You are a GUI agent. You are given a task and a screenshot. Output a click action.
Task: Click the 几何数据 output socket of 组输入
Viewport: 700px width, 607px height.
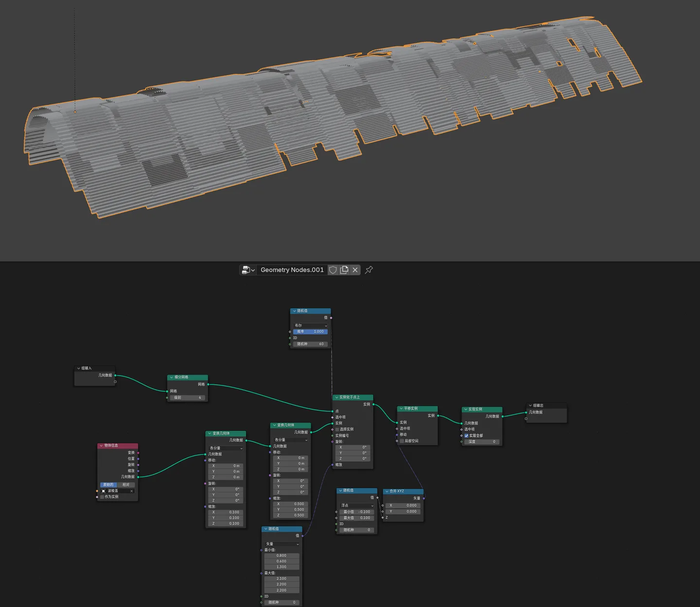115,375
